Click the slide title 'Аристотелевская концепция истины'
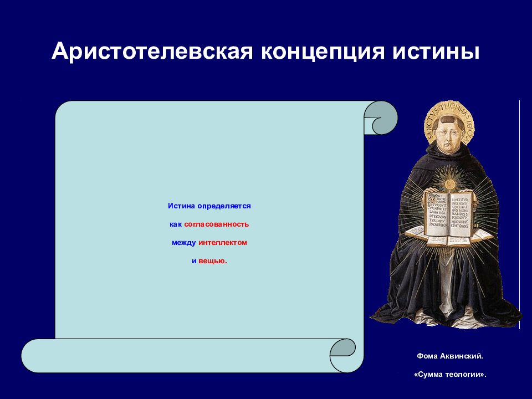The height and width of the screenshot is (399, 532). pyautogui.click(x=265, y=52)
